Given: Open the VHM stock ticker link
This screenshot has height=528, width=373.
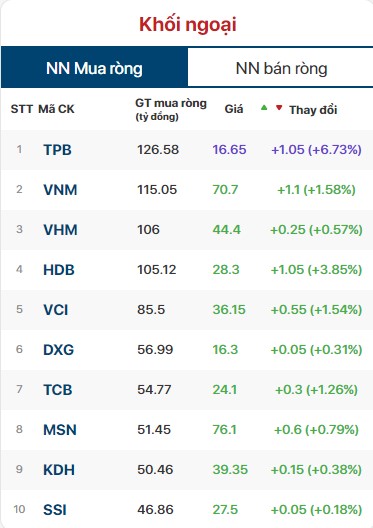Looking at the screenshot, I should pos(60,230).
